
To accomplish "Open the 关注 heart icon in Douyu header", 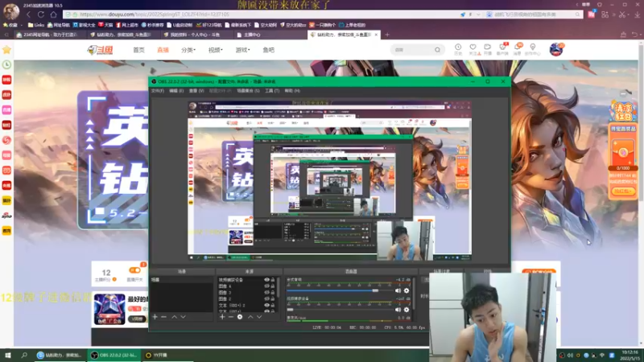I will (473, 49).
